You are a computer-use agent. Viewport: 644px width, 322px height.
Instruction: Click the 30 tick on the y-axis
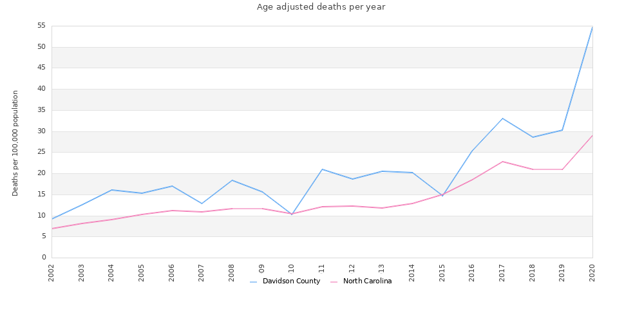click(x=42, y=131)
